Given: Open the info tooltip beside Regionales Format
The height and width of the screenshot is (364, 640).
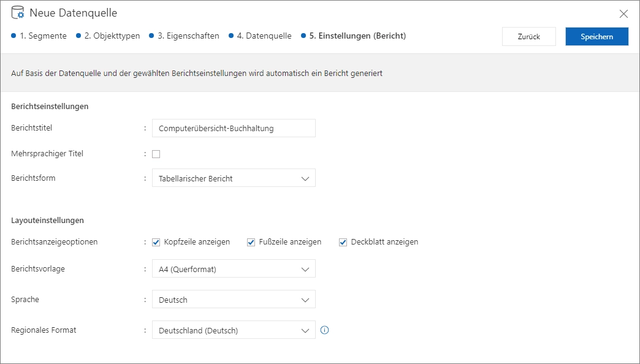Looking at the screenshot, I should [x=325, y=330].
